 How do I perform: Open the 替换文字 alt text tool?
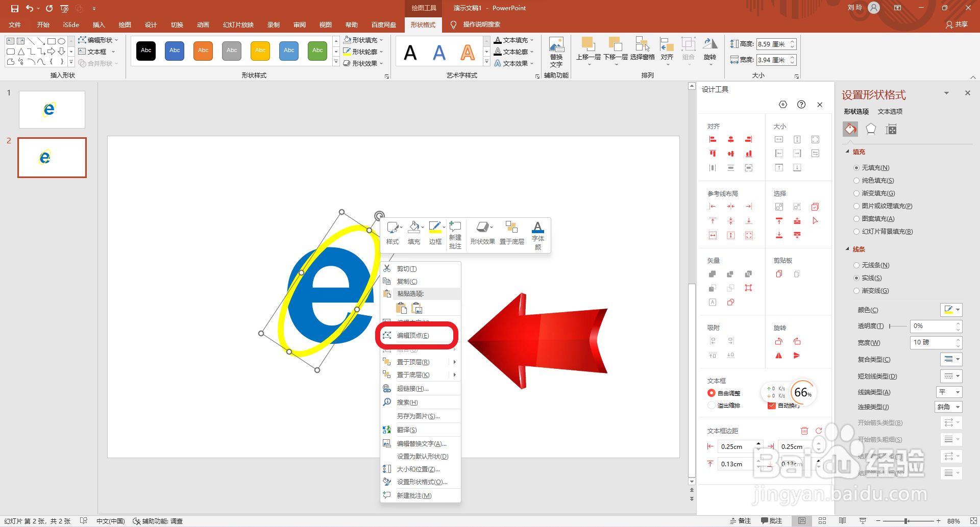click(x=556, y=52)
